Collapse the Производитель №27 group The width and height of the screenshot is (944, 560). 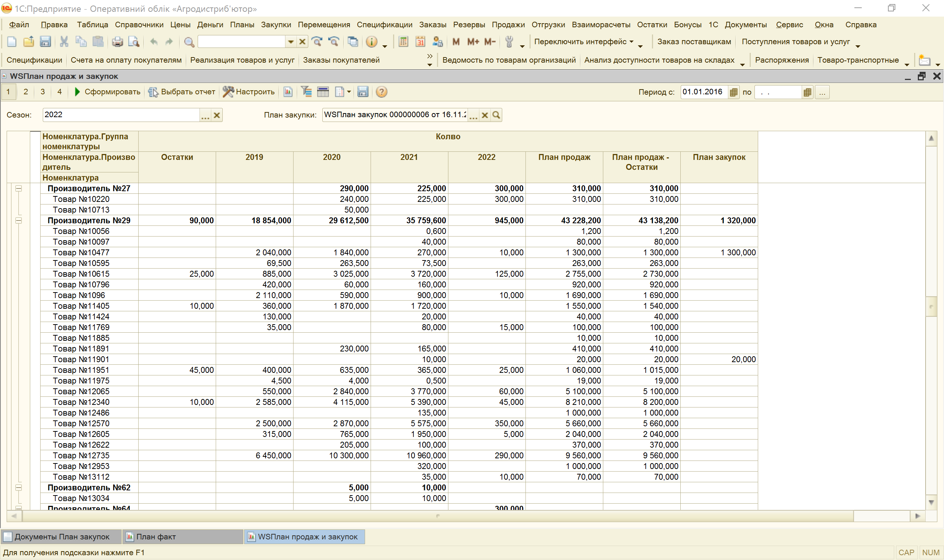[x=18, y=188]
